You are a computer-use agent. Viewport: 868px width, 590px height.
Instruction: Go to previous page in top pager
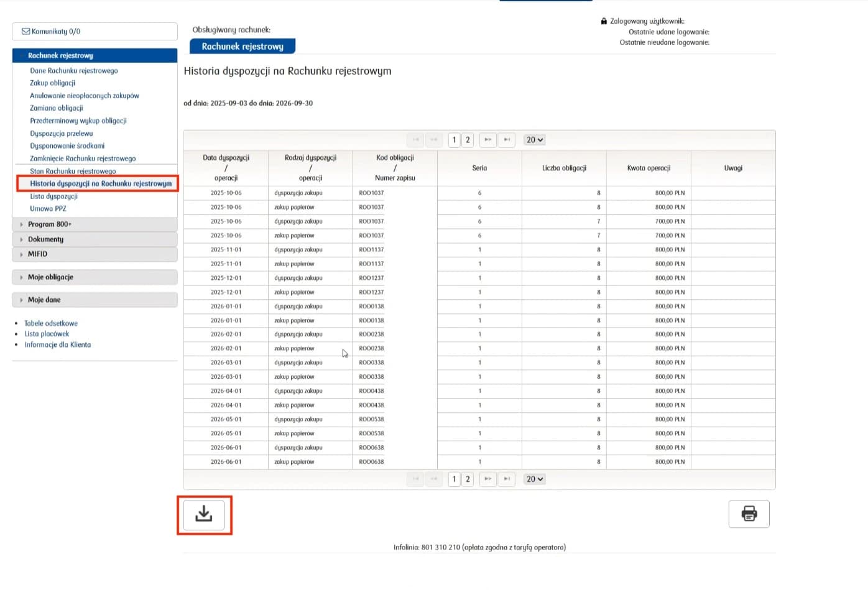(434, 140)
